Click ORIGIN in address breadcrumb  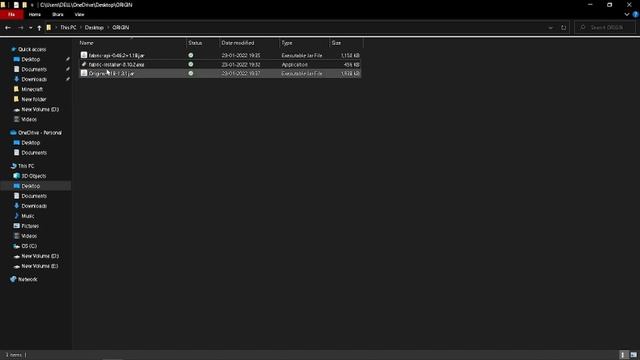pos(121,28)
